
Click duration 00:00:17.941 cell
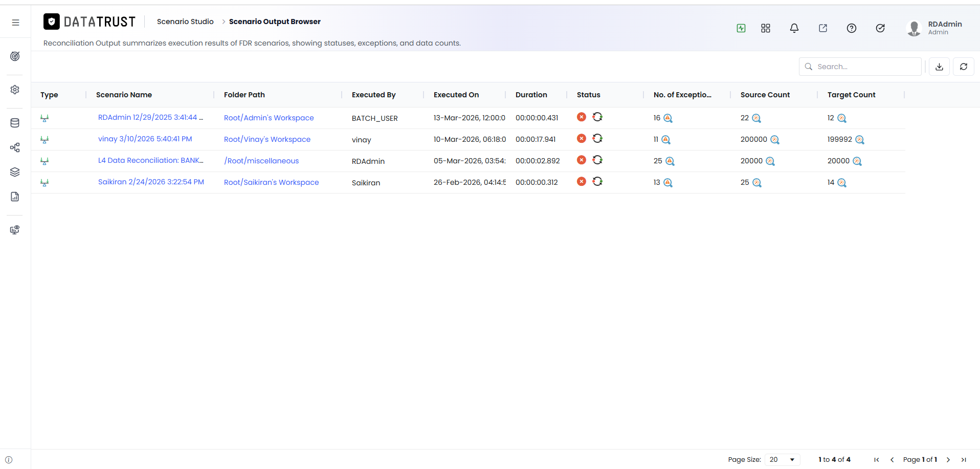[536, 139]
